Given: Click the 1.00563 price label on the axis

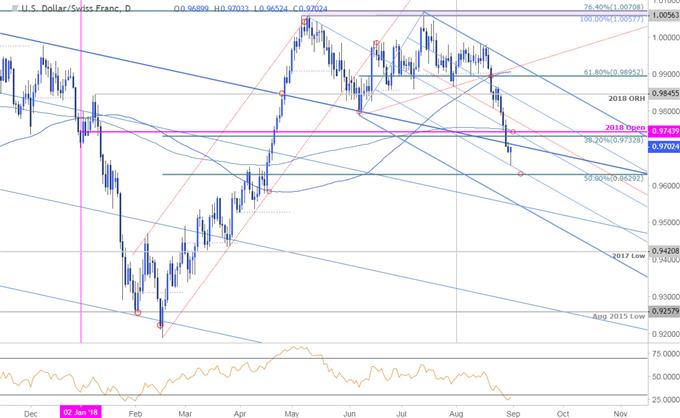Looking at the screenshot, I should coord(664,15).
